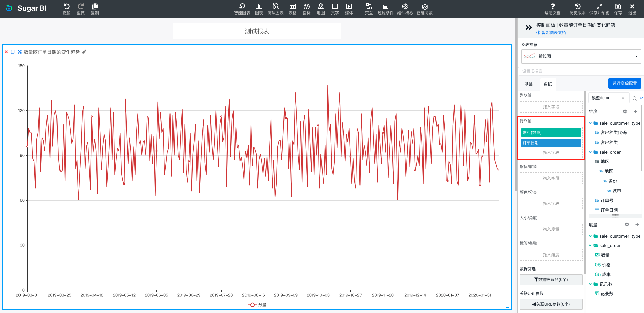Click the dimension-measure divider handle
644x313 pixels.
point(615,216)
